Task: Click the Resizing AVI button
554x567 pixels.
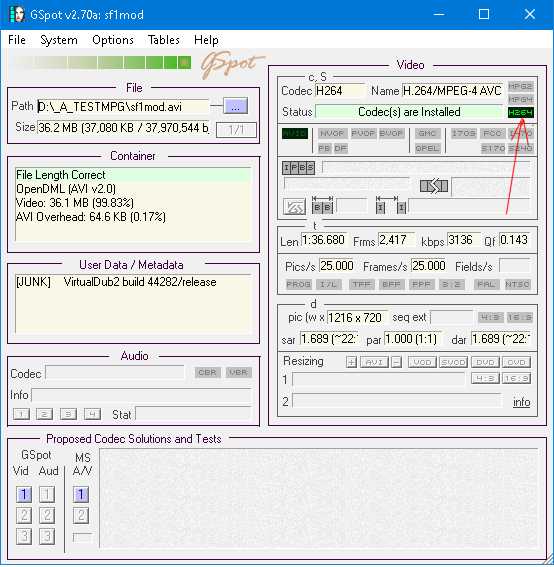Action: pos(374,362)
